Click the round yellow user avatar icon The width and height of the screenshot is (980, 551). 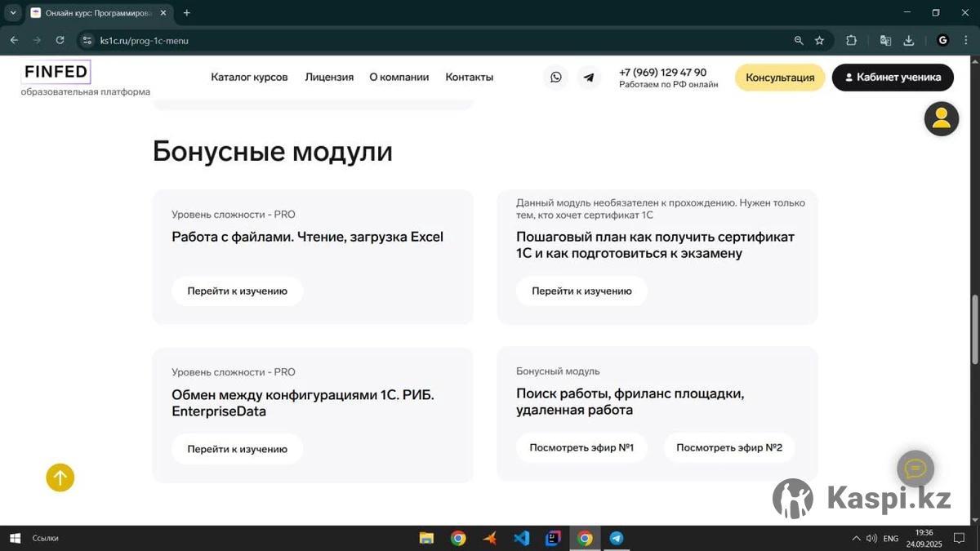click(941, 118)
